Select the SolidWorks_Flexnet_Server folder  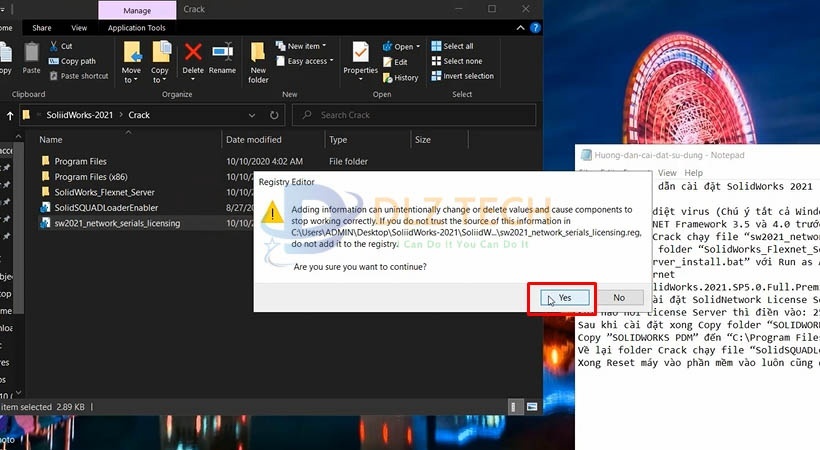click(x=104, y=192)
